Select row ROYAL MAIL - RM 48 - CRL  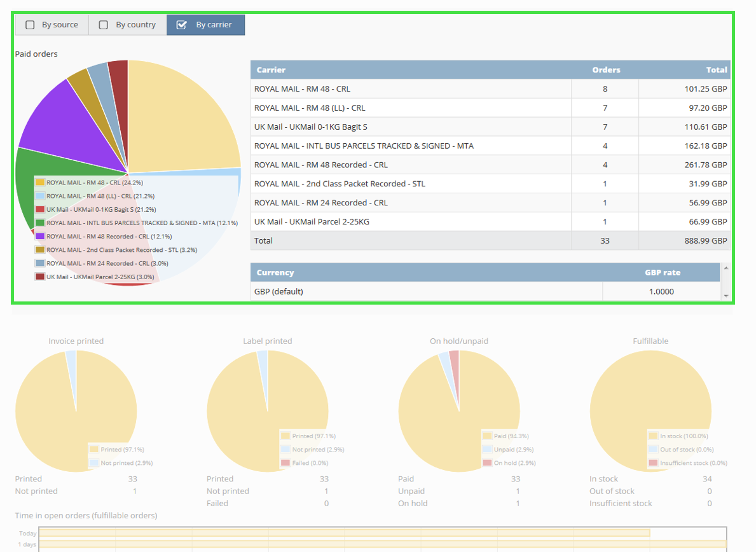click(x=490, y=88)
